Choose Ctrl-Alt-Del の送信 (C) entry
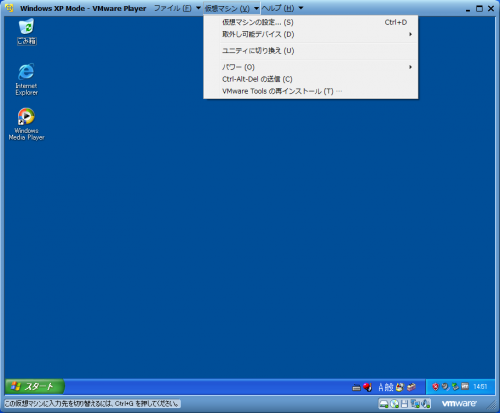 311,79
